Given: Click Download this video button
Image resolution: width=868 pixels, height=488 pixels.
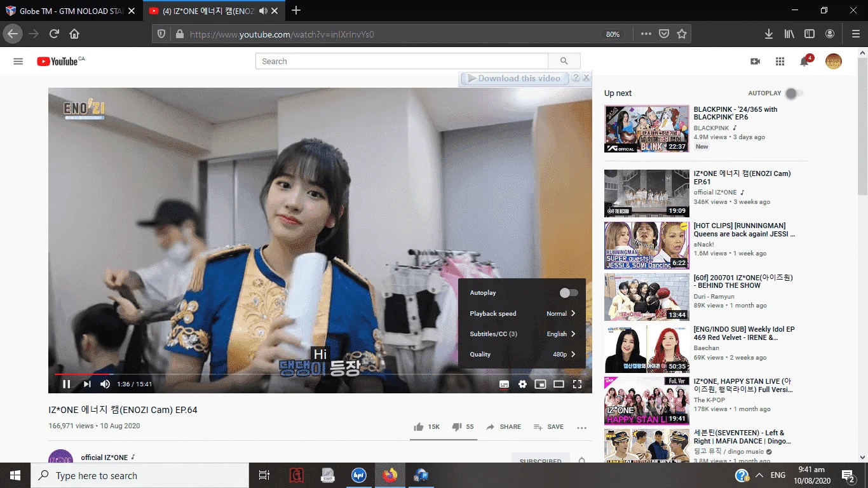Looking at the screenshot, I should (x=513, y=78).
